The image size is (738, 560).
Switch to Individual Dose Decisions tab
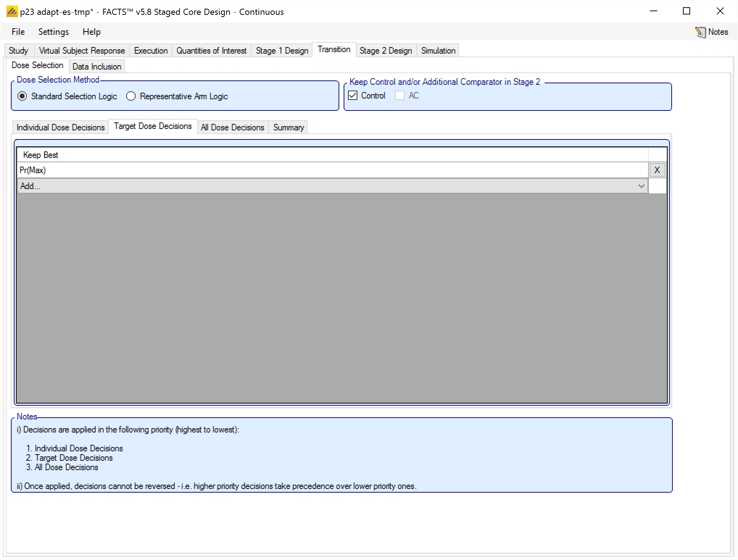(61, 128)
